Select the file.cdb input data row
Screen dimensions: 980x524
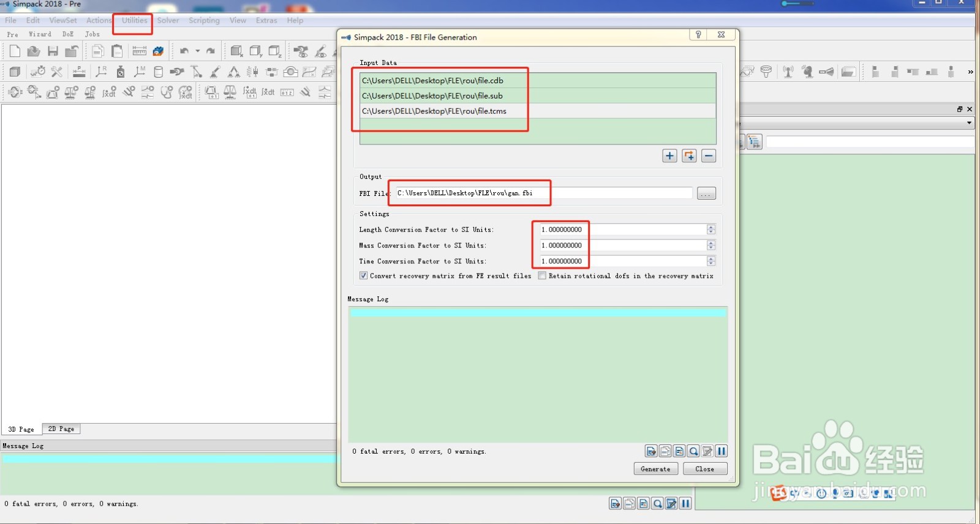click(x=538, y=80)
